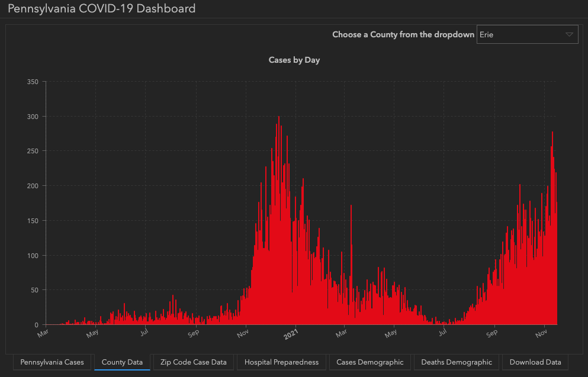
Task: Switch to the Pennsylvania Cases tab
Action: pyautogui.click(x=52, y=362)
